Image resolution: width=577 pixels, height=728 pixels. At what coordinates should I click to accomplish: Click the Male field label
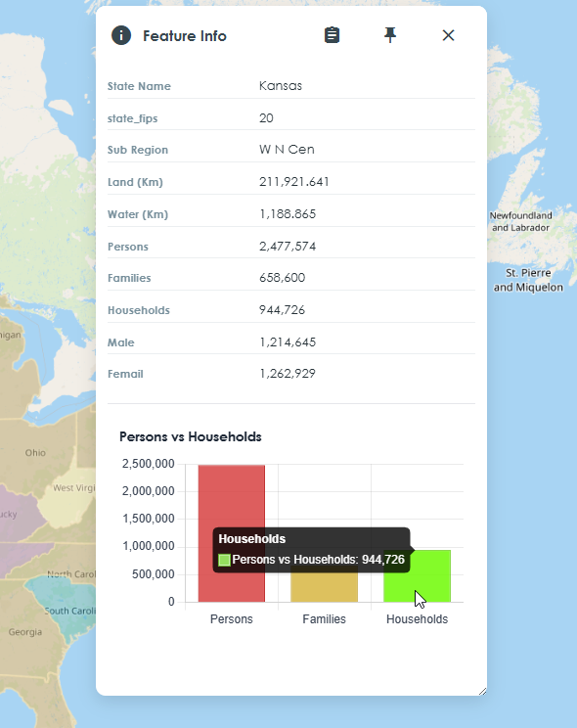(x=121, y=342)
